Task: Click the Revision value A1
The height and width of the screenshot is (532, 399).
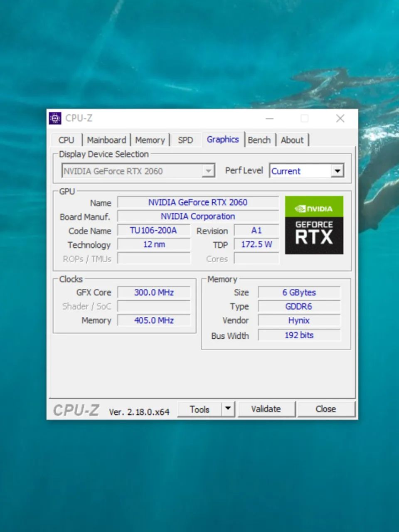Action: click(256, 230)
